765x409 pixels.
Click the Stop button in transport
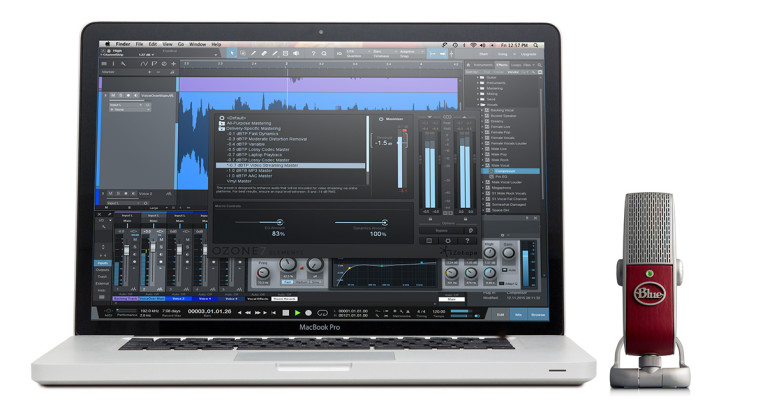285,312
